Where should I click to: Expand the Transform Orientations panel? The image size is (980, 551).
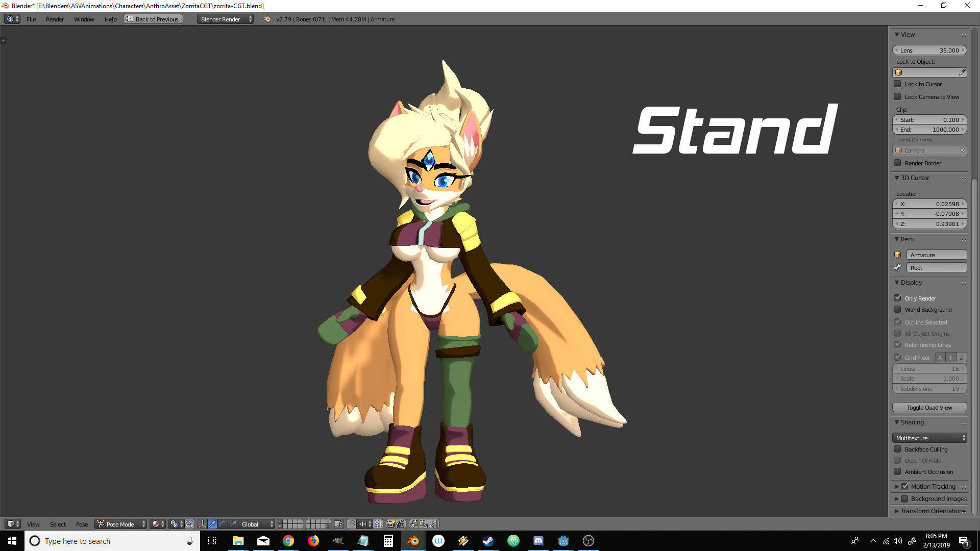point(897,511)
